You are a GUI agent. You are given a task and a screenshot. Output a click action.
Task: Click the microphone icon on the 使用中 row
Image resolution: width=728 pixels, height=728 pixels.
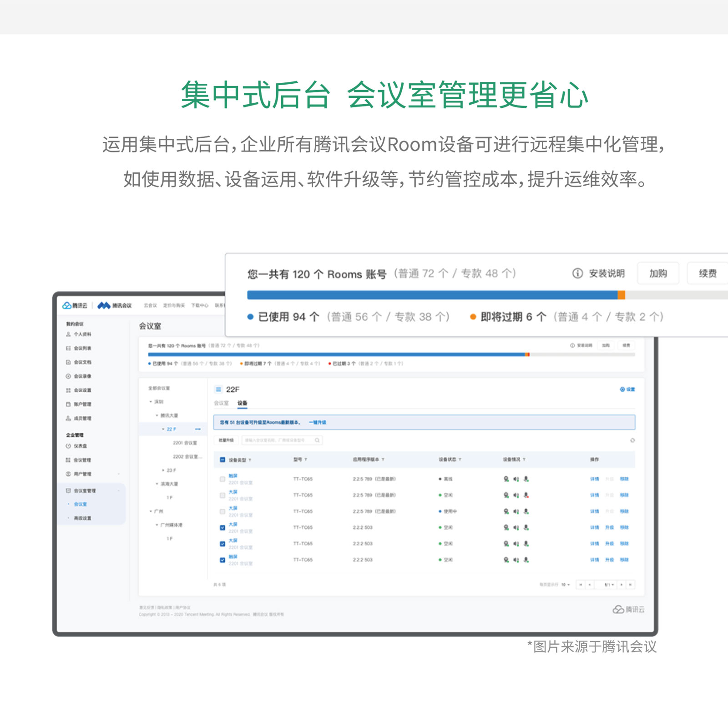tap(526, 511)
